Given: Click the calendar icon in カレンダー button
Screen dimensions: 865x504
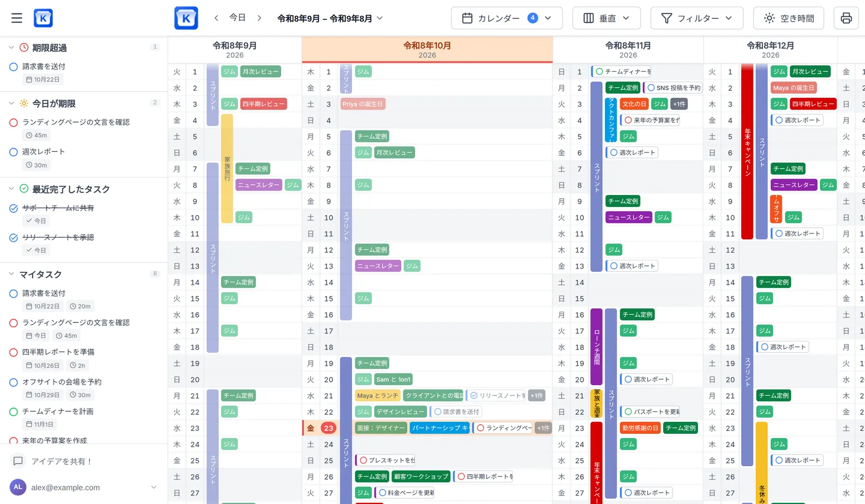Looking at the screenshot, I should click(x=467, y=18).
